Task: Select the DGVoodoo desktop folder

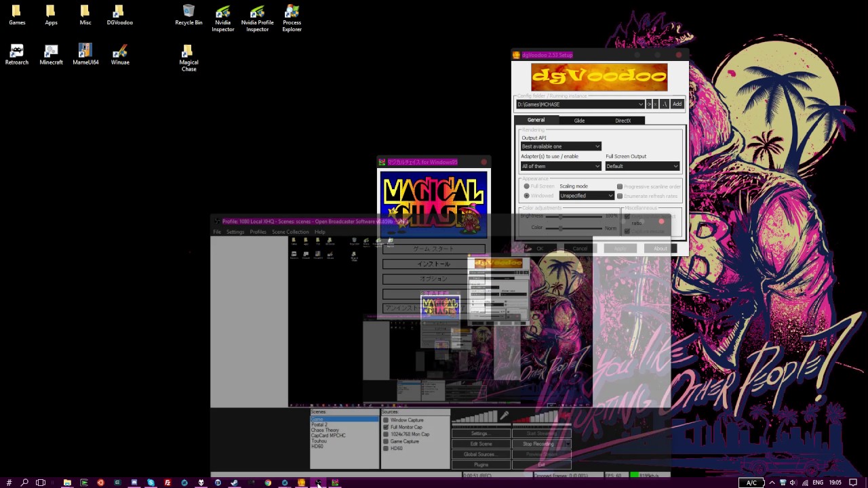Action: 119,15
